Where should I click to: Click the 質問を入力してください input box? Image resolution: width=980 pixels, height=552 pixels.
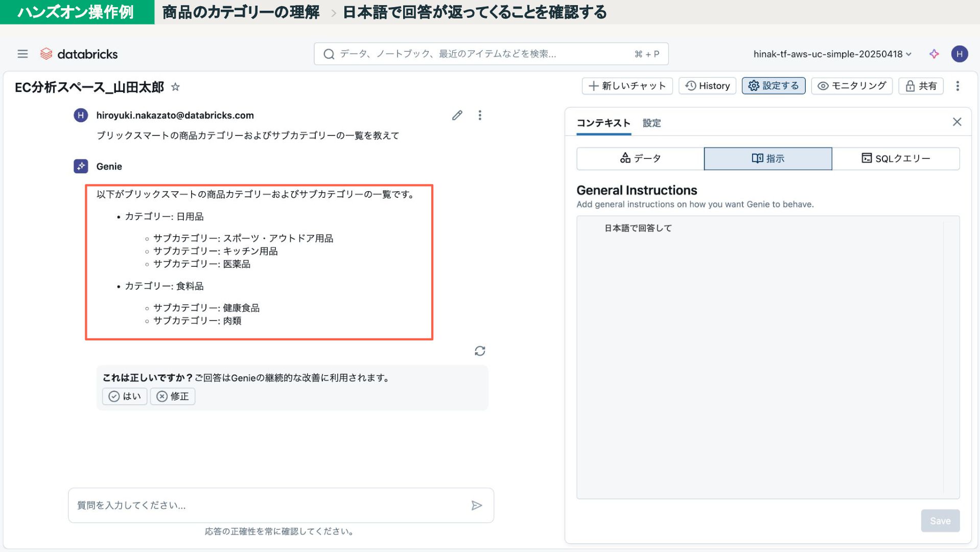tap(281, 505)
